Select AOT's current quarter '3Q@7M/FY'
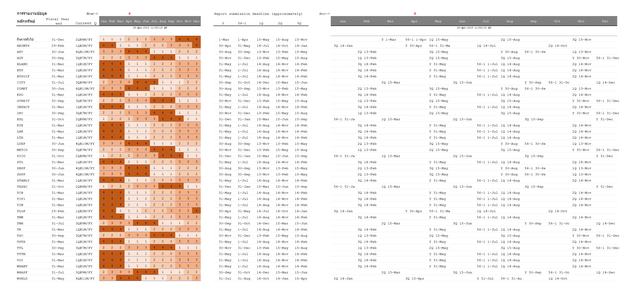 [84, 58]
